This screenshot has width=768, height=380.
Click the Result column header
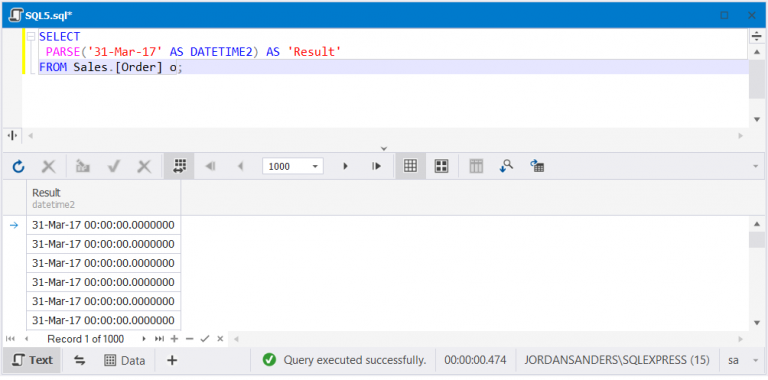coord(103,198)
